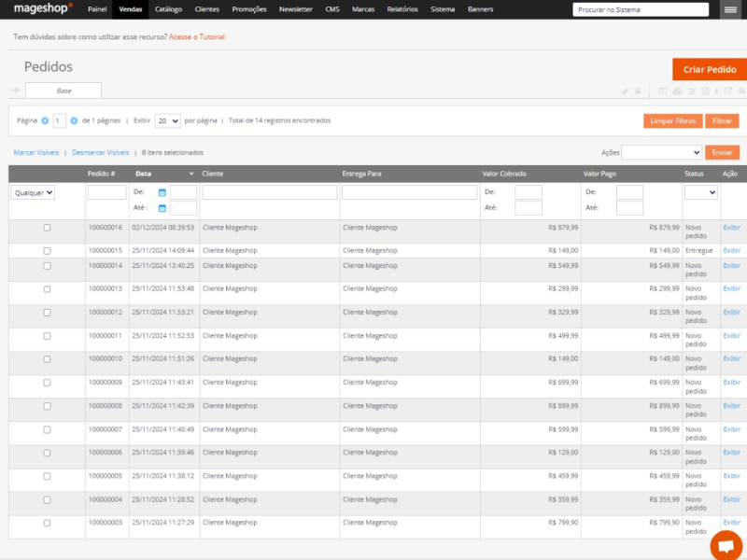Check the box for order 100000011
The image size is (747, 560).
[x=47, y=336]
